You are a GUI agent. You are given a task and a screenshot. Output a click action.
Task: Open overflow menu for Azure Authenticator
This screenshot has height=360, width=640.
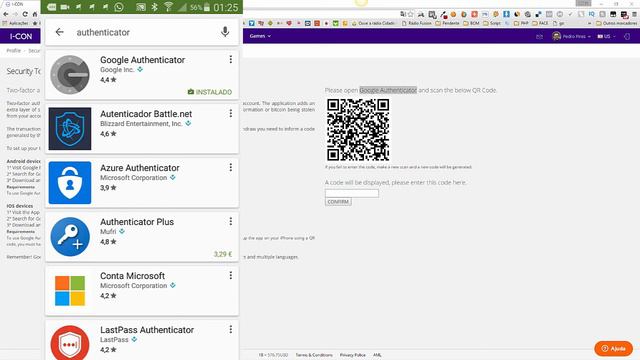(231, 167)
